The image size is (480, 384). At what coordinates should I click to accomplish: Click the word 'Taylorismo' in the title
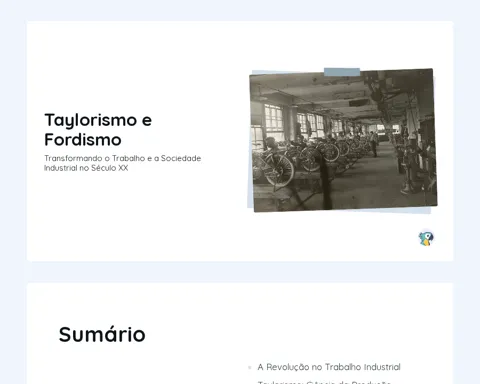(x=91, y=120)
